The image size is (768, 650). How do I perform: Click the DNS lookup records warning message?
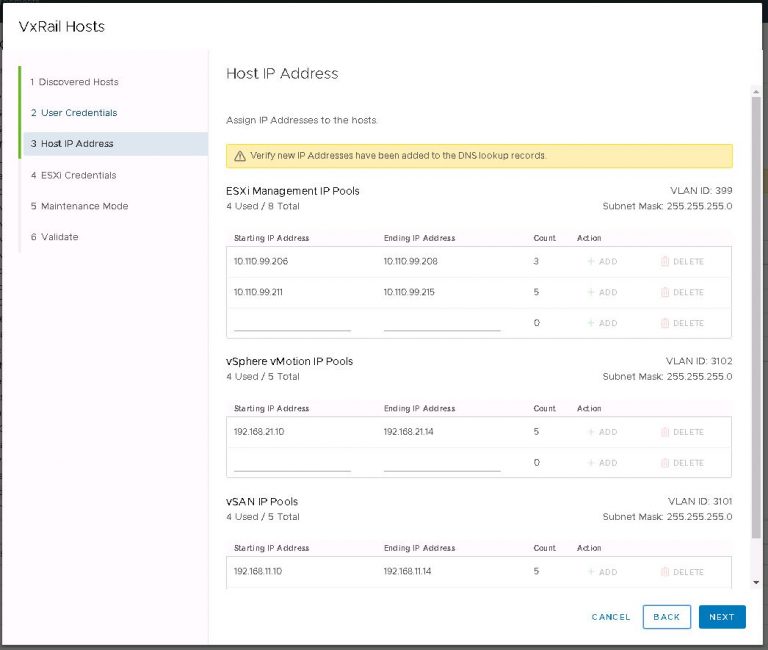[398, 156]
